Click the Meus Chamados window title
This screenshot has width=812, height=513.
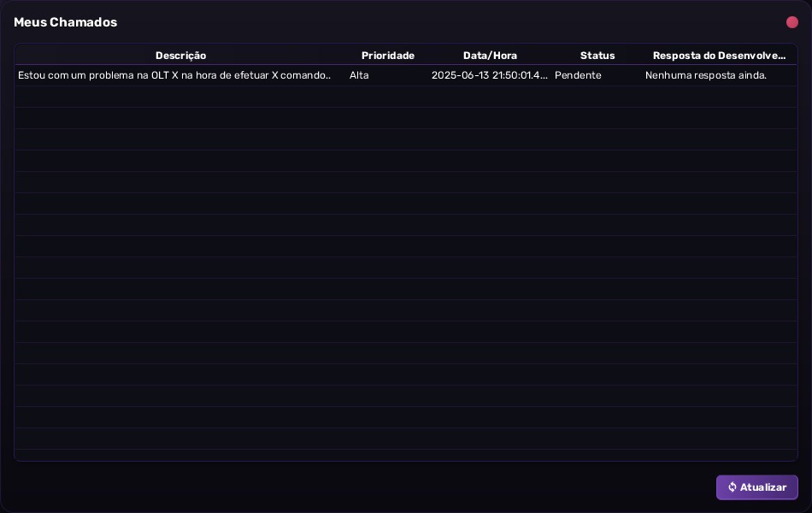point(65,22)
